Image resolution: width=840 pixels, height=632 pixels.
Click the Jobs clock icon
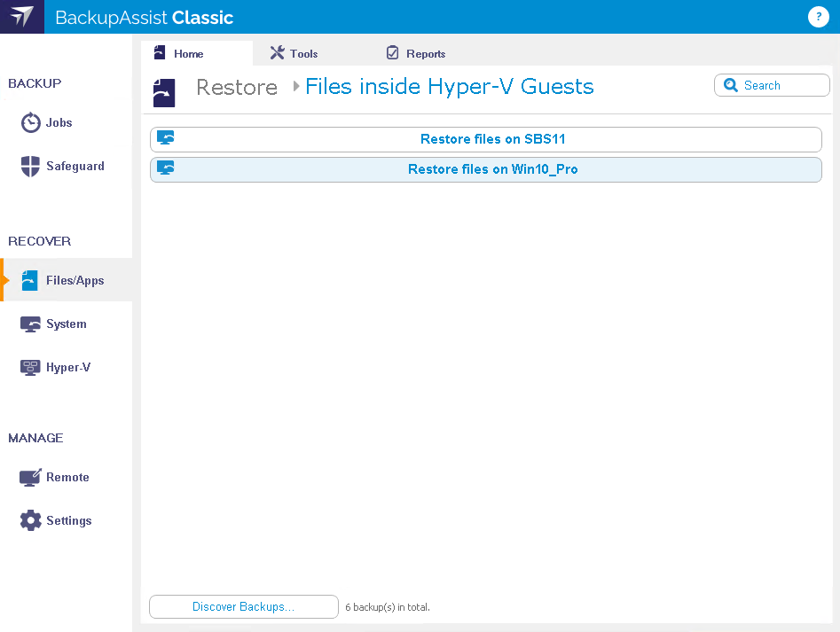[x=30, y=122]
